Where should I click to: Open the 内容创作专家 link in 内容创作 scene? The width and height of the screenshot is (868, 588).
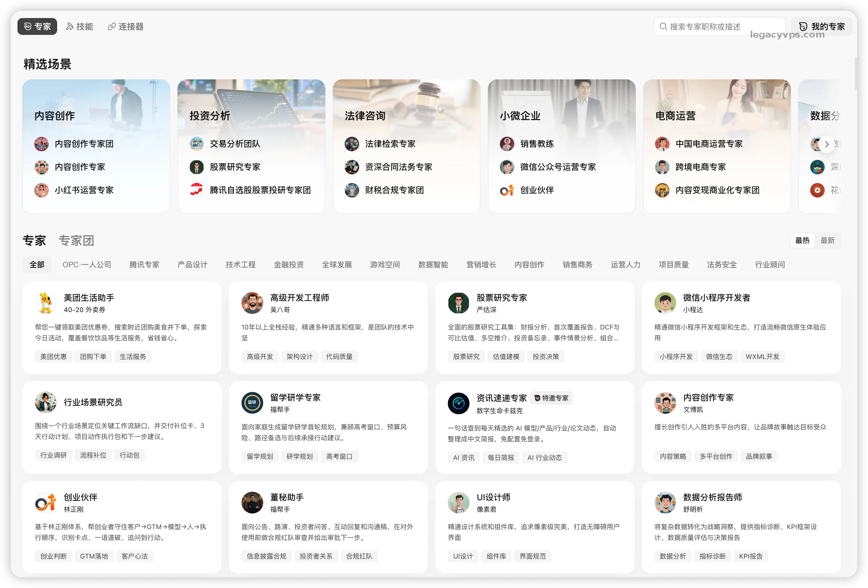pos(80,167)
